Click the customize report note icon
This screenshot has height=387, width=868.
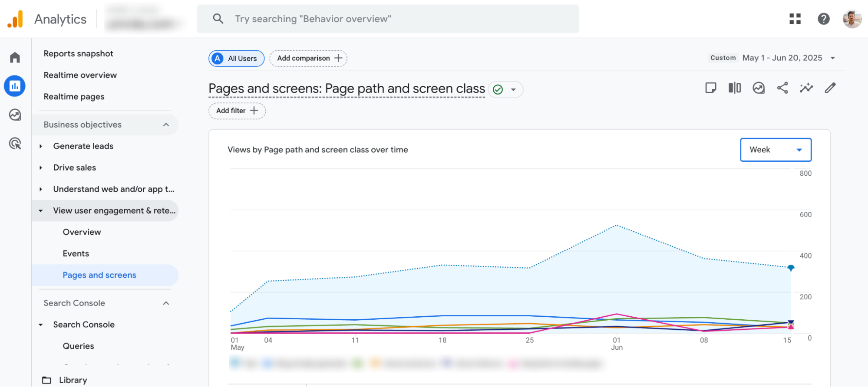click(x=711, y=88)
